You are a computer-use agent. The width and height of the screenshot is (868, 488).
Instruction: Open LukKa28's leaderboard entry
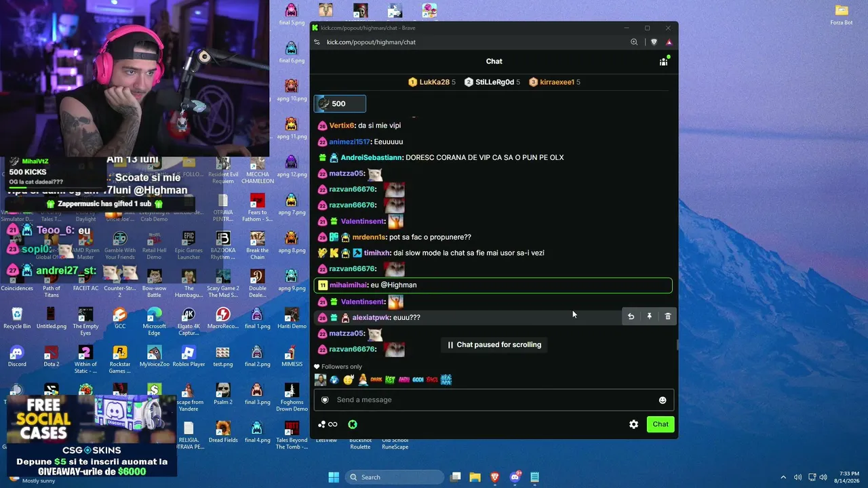coord(432,82)
